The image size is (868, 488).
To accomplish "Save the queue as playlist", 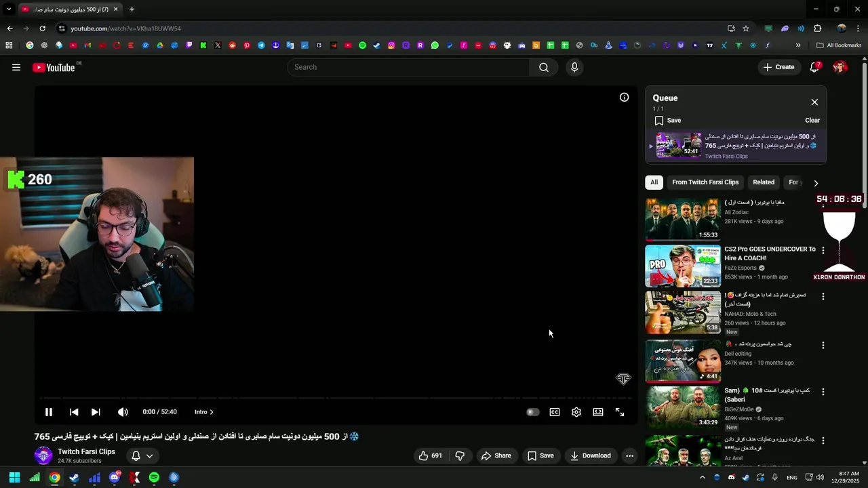I will click(x=668, y=121).
